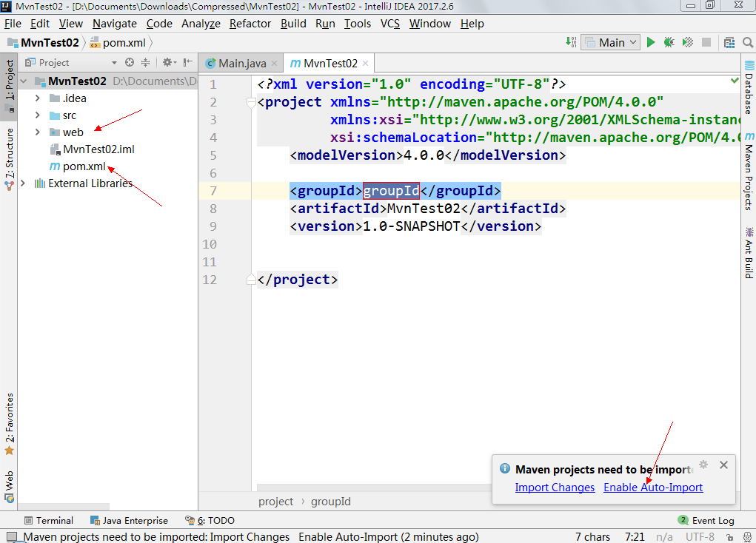Open Project Structure icon in toolbar
This screenshot has height=543, width=756.
point(729,42)
